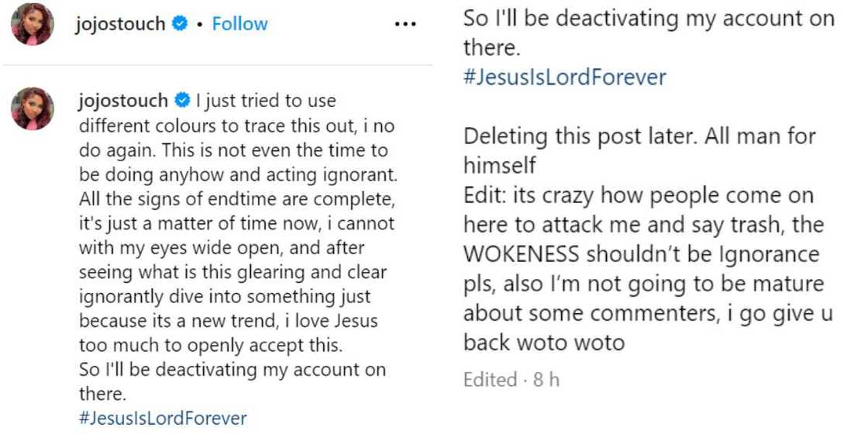
Task: Follow the jojostouch account
Action: coord(239,24)
